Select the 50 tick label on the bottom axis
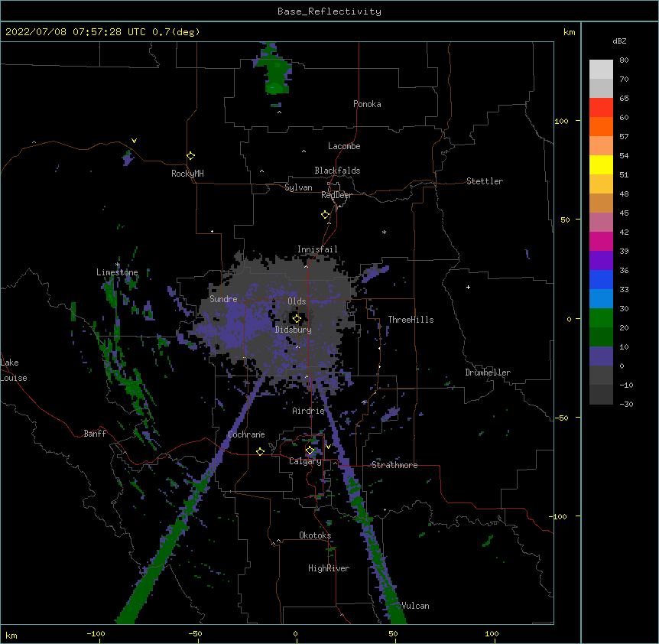The image size is (659, 644). point(393,633)
